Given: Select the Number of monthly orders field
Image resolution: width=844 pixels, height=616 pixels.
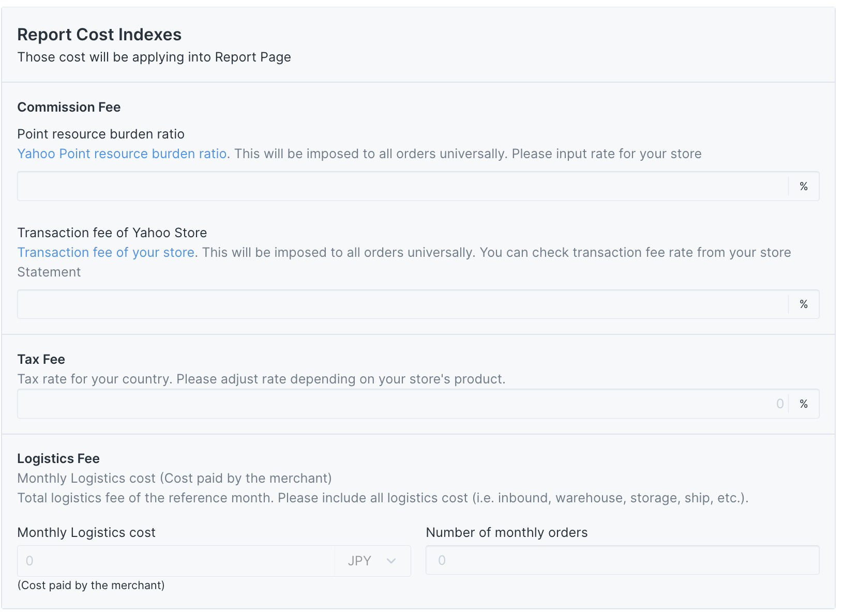Looking at the screenshot, I should point(622,561).
